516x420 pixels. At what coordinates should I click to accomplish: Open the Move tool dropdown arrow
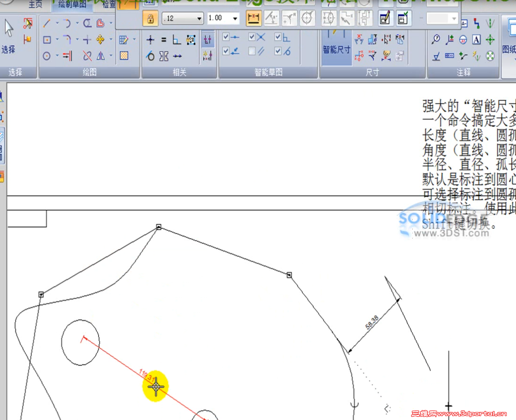pyautogui.click(x=111, y=40)
